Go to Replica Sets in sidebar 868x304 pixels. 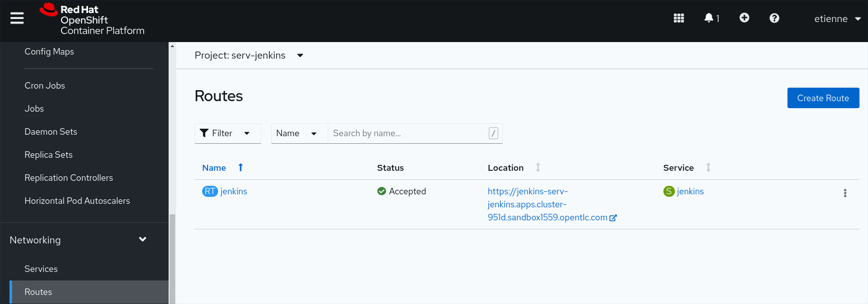pos(49,155)
